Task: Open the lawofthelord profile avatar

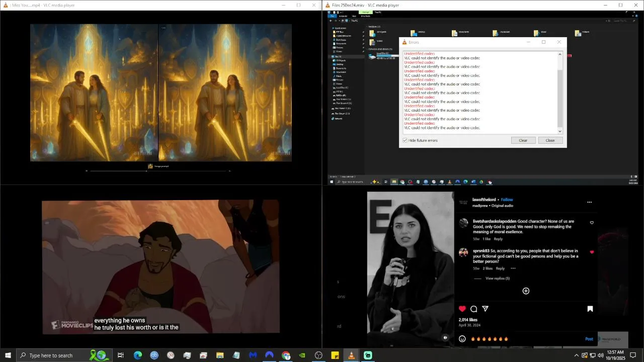Action: click(463, 202)
